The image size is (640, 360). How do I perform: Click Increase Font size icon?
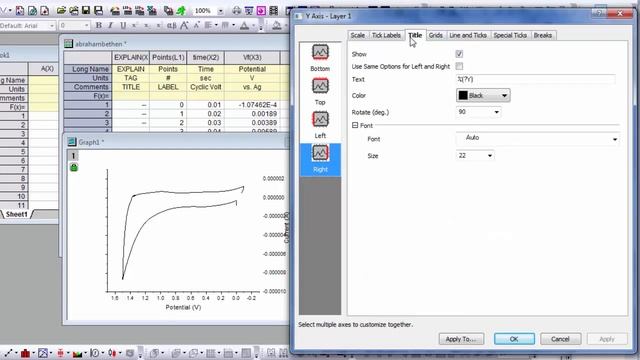pyautogui.click(x=184, y=25)
